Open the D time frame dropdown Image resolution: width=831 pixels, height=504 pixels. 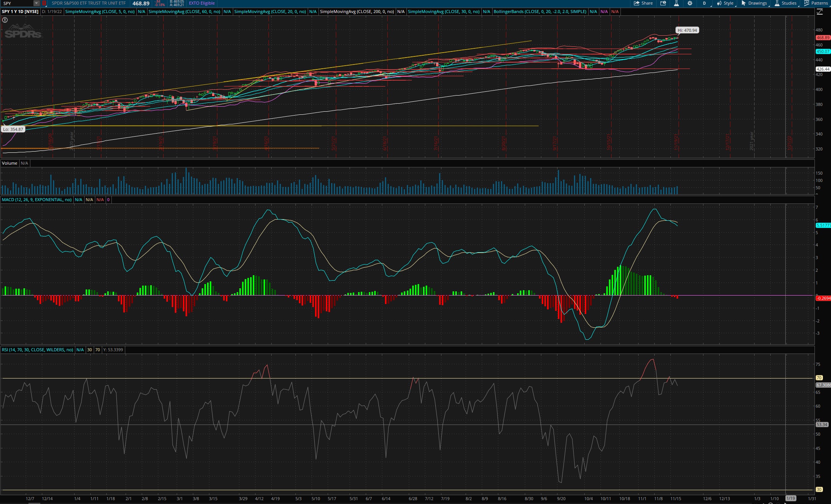point(705,3)
